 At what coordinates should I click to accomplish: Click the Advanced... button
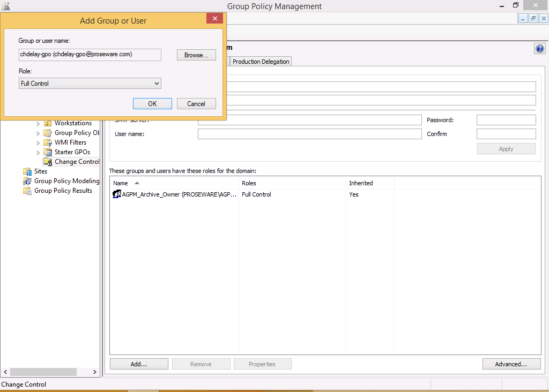pos(510,364)
